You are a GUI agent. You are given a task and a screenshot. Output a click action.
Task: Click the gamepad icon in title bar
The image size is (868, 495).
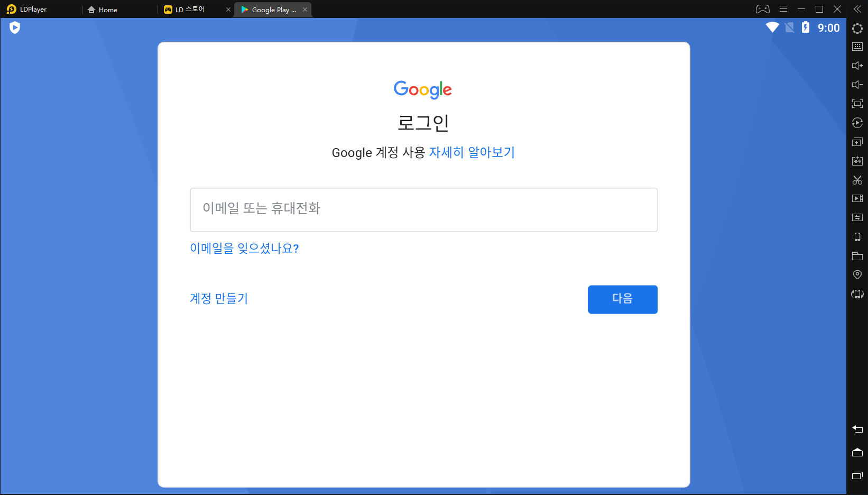tap(762, 9)
